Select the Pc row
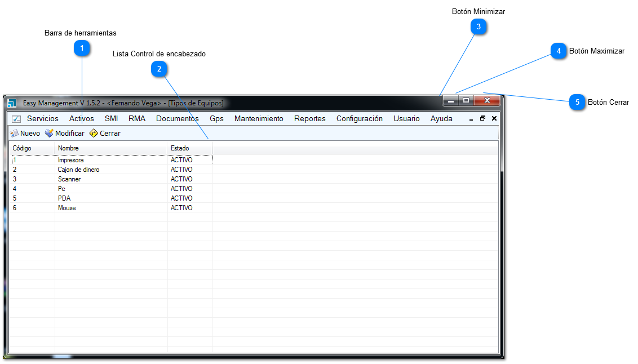The image size is (638, 364). pos(112,189)
